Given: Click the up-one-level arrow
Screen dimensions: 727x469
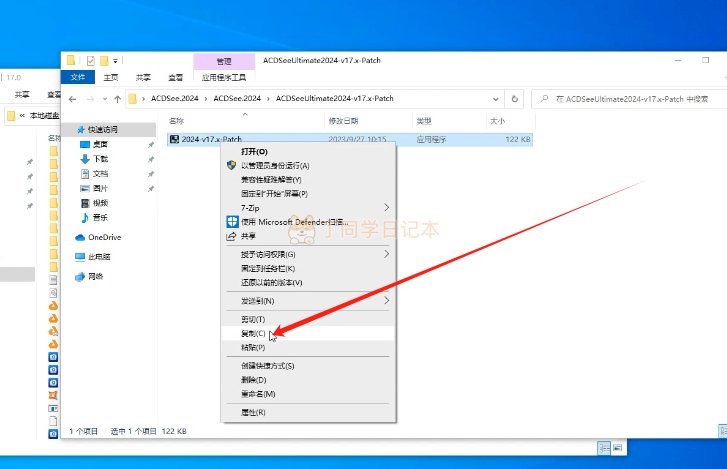Looking at the screenshot, I should [x=118, y=99].
